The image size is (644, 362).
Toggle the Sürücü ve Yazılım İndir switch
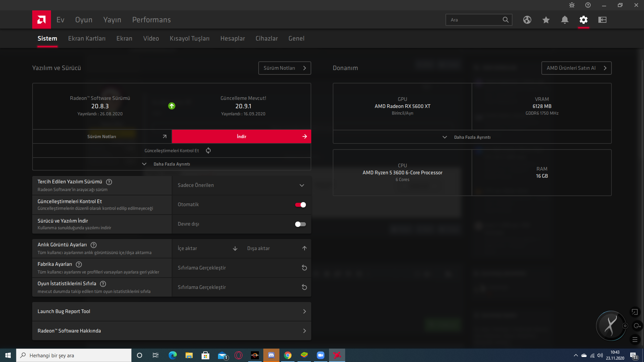tap(301, 224)
